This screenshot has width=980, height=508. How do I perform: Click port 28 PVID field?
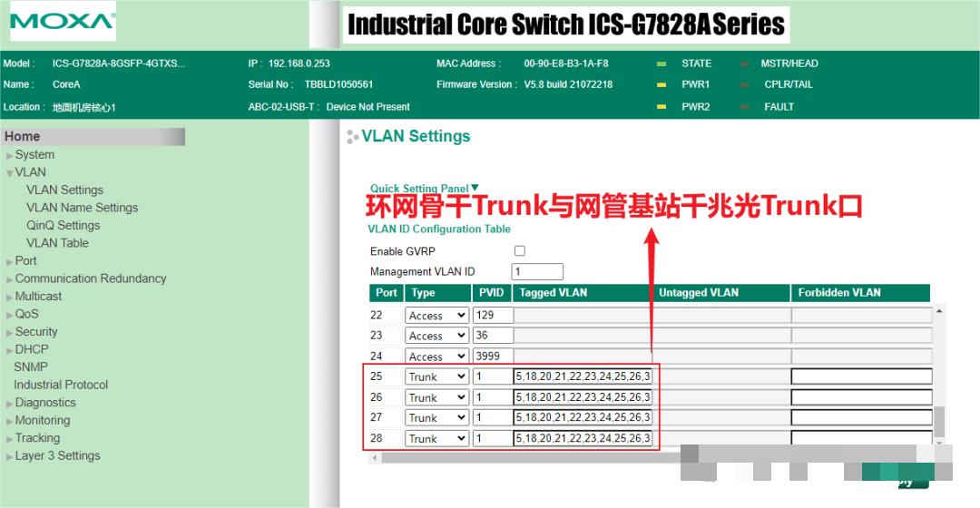[x=493, y=438]
